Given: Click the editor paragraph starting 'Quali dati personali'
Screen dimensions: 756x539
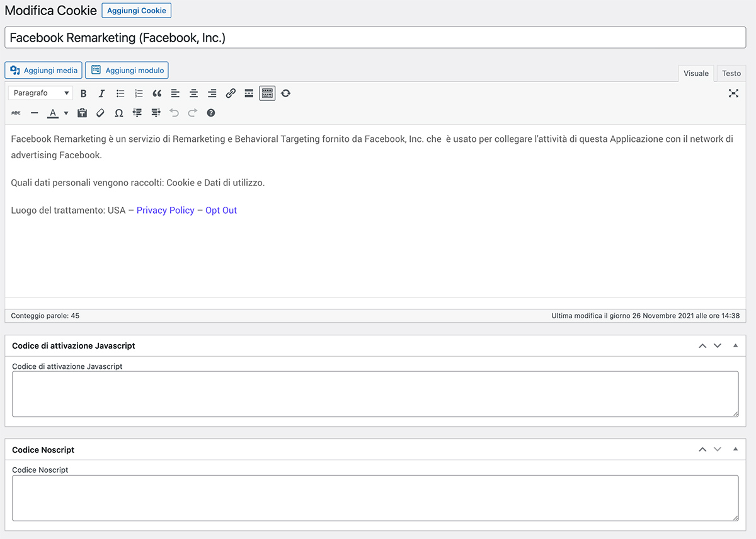Looking at the screenshot, I should (x=138, y=183).
